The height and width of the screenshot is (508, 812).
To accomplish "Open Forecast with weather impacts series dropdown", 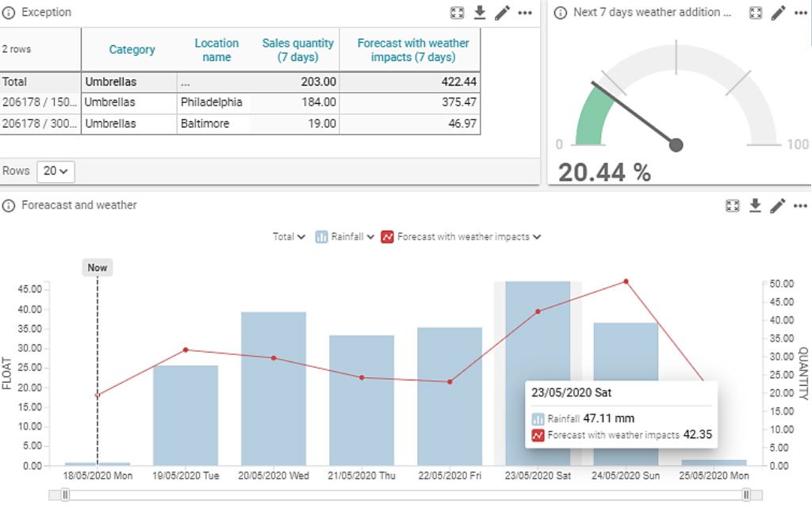I will (462, 236).
